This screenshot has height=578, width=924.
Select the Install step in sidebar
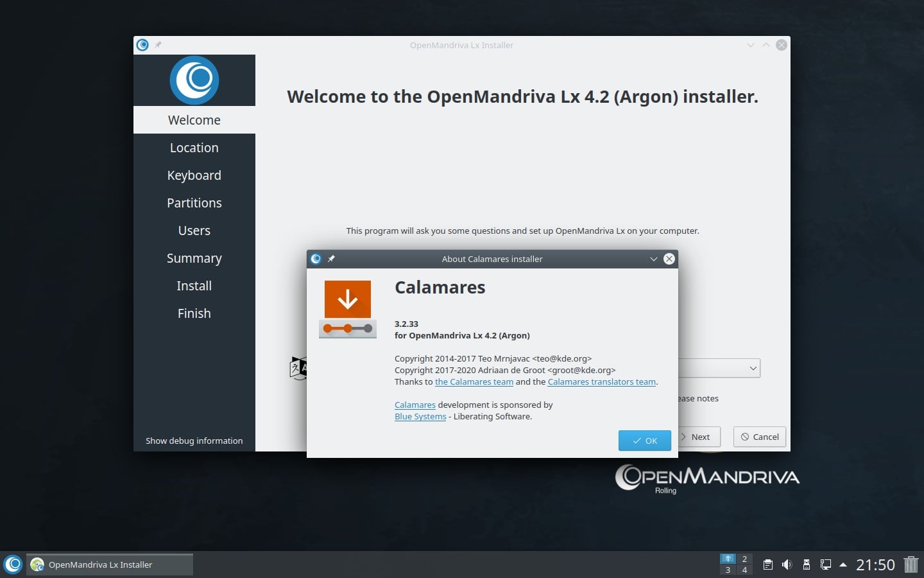[x=194, y=286]
